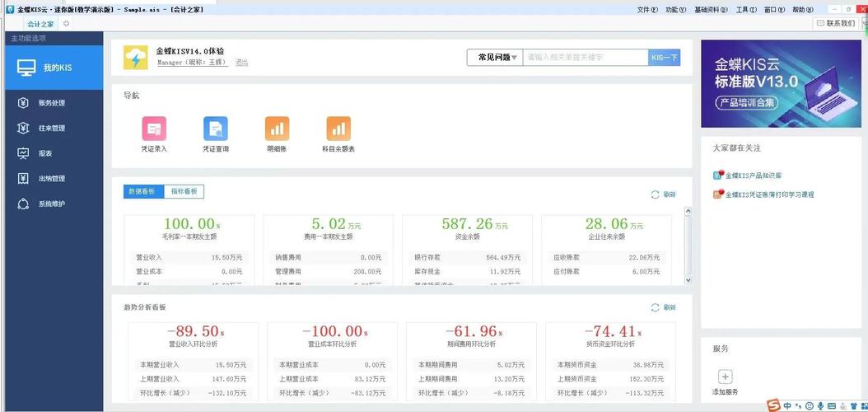
Task: Open the 帮助 menu
Action: [803, 9]
